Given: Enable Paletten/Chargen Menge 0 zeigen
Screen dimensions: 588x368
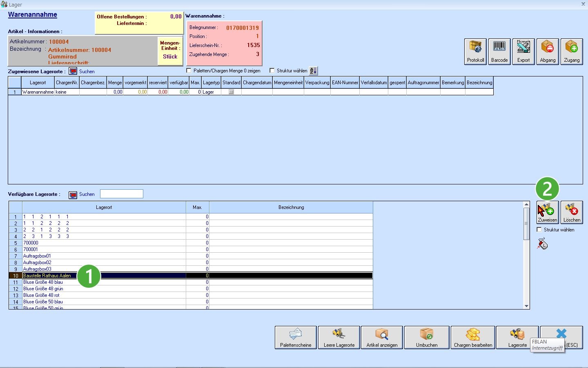Looking at the screenshot, I should (189, 71).
